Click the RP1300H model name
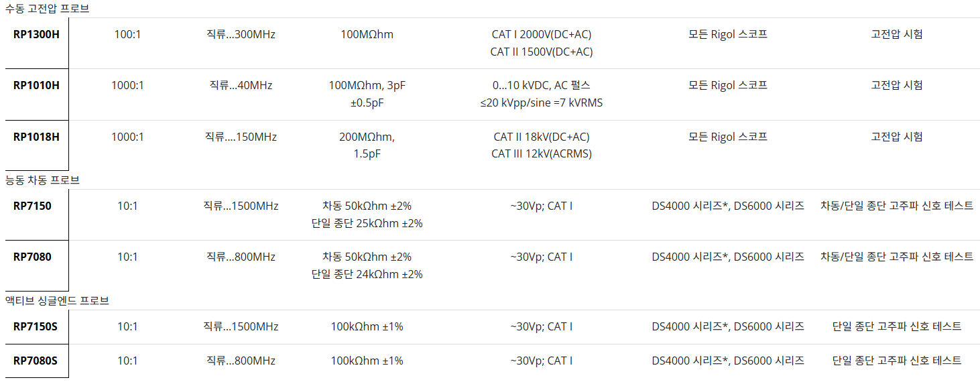980x382 pixels. [x=36, y=34]
